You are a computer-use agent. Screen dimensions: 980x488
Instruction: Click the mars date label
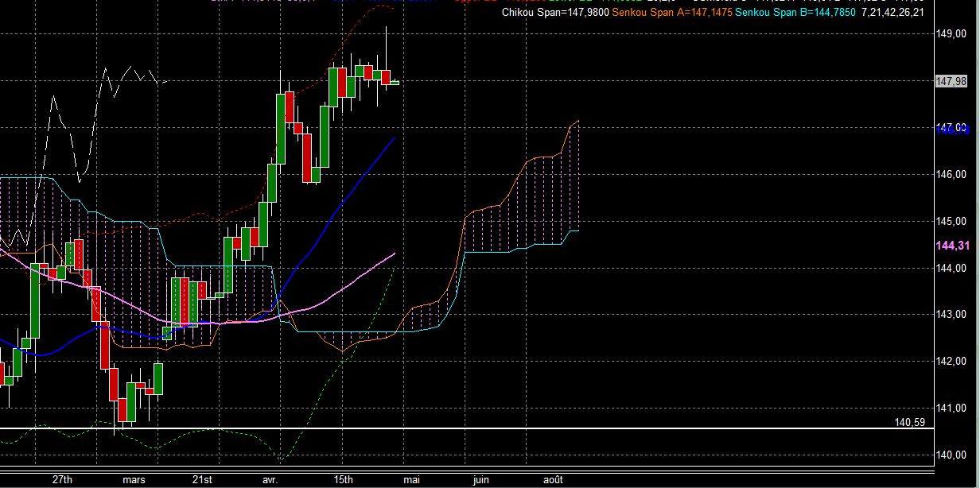[134, 480]
